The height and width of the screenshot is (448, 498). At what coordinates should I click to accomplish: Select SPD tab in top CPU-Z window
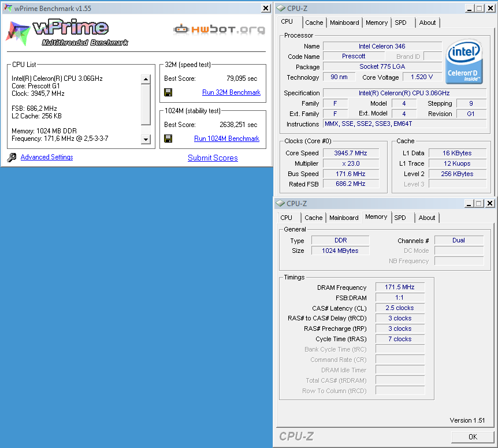400,23
